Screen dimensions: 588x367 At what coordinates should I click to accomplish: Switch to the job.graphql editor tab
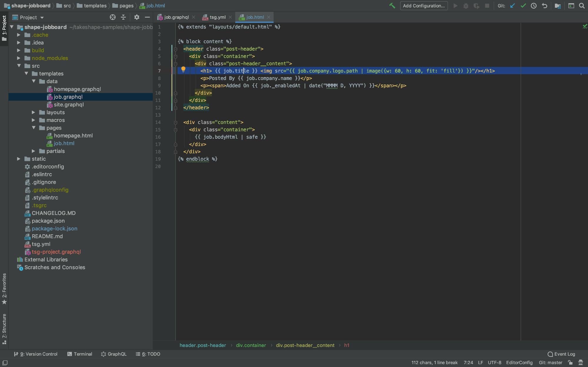176,17
